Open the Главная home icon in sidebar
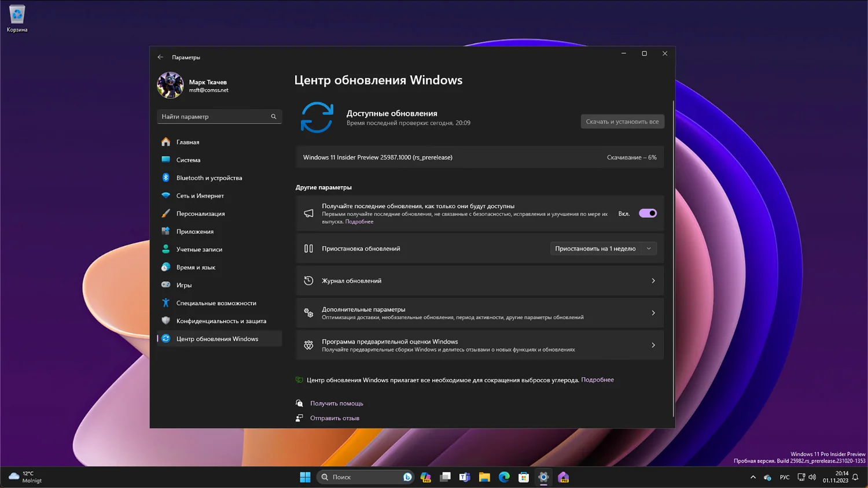 166,142
